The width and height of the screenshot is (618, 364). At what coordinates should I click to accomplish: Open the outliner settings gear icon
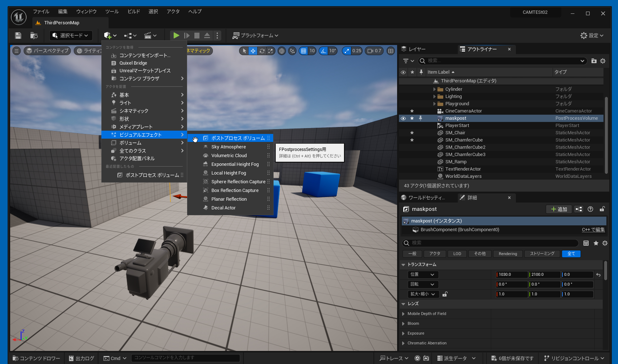[603, 61]
